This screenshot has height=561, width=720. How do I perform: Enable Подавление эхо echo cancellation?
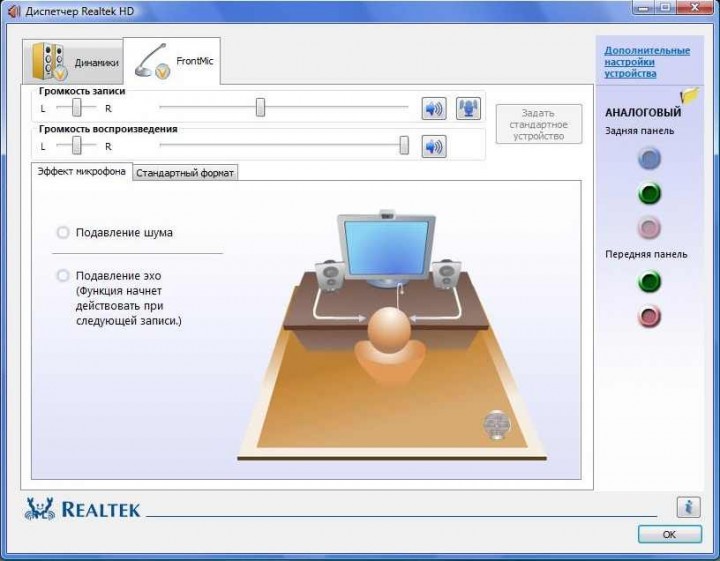(63, 275)
